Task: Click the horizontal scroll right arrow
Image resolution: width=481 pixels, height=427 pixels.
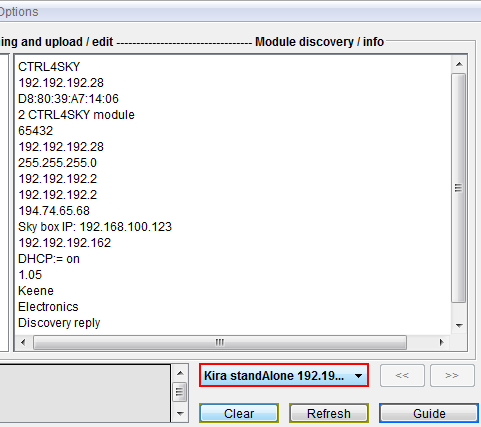Action: point(442,342)
